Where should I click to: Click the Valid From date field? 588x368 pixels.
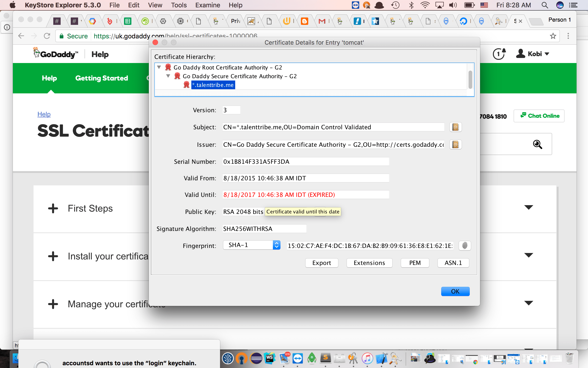[x=306, y=178]
